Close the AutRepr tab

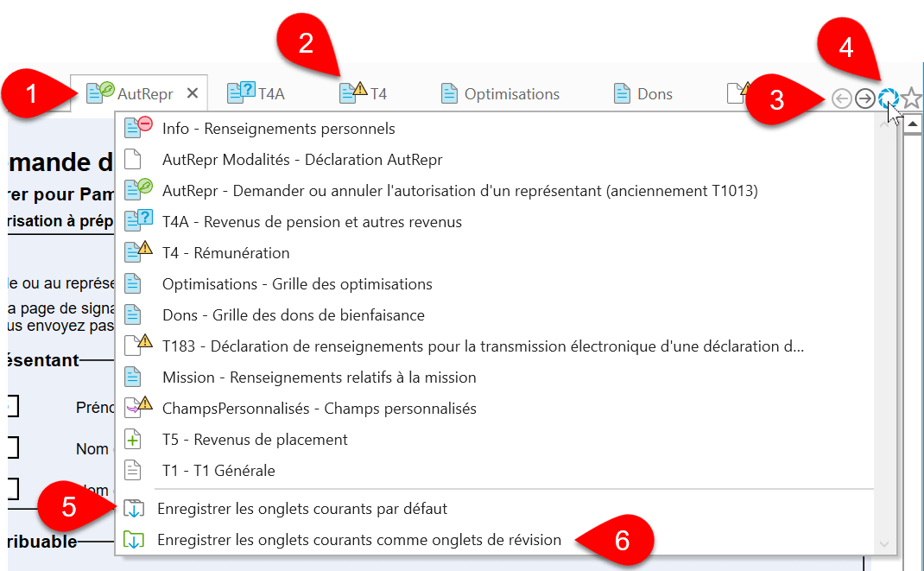193,94
